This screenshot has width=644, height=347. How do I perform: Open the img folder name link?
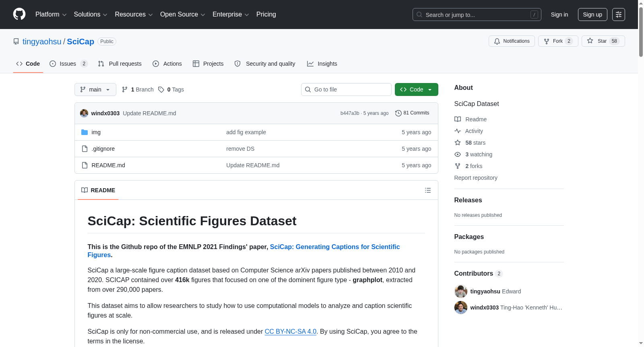pyautogui.click(x=96, y=132)
